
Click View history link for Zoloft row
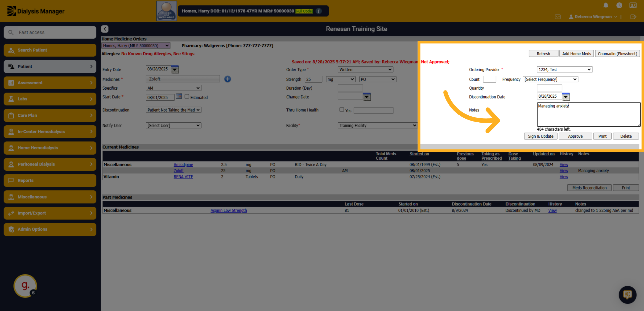tap(564, 171)
